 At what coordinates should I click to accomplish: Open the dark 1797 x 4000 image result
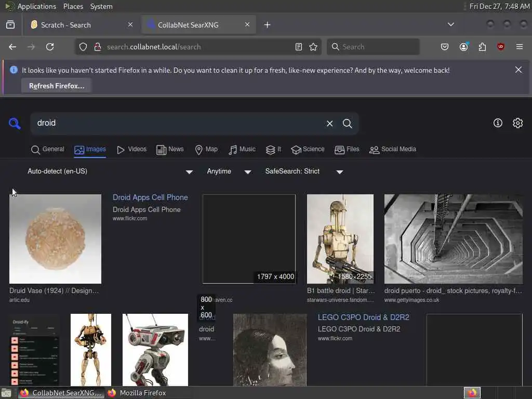[x=249, y=239]
